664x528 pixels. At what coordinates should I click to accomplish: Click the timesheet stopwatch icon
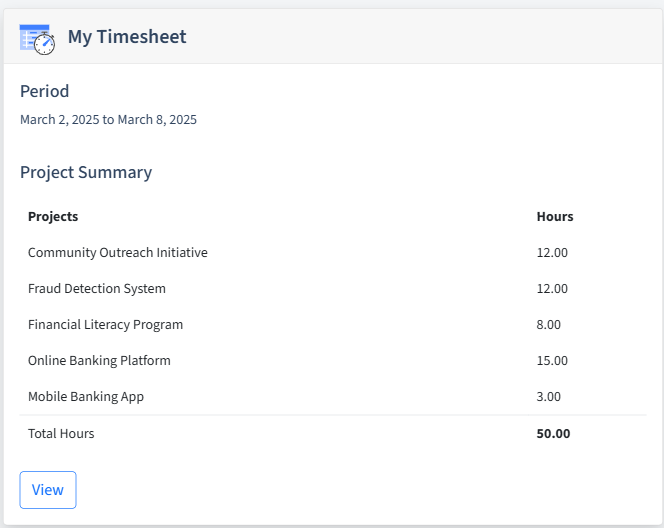(x=37, y=39)
